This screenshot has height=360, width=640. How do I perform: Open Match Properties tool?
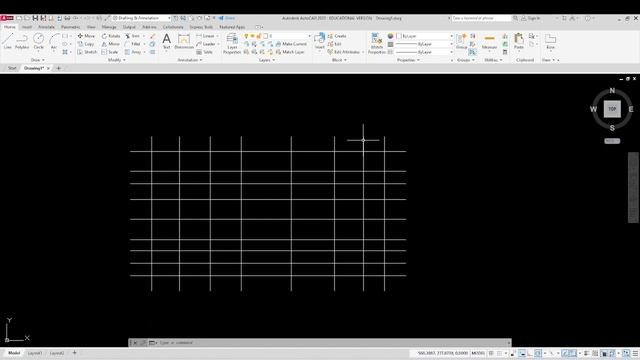(376, 43)
